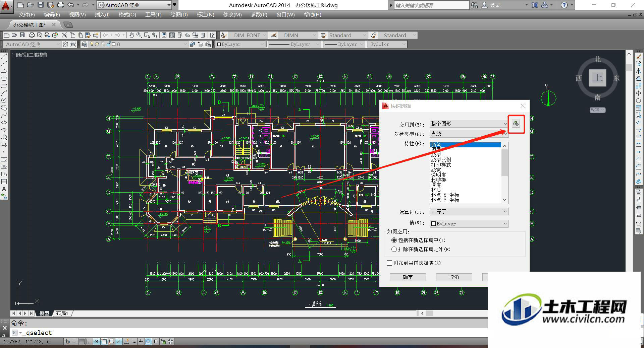Open the 'Apply to' dropdown (整个图形)
Screen dimensions: 644x348
[469, 124]
